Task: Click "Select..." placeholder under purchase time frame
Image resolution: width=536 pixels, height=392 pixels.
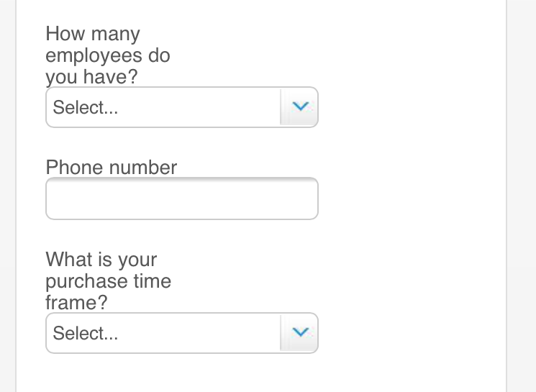Action: point(86,333)
